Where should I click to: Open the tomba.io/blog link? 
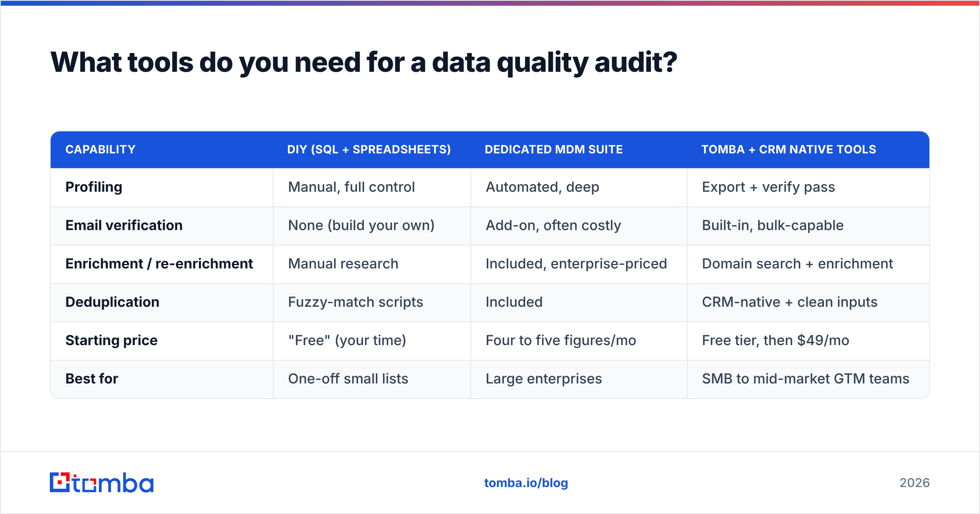[x=526, y=483]
